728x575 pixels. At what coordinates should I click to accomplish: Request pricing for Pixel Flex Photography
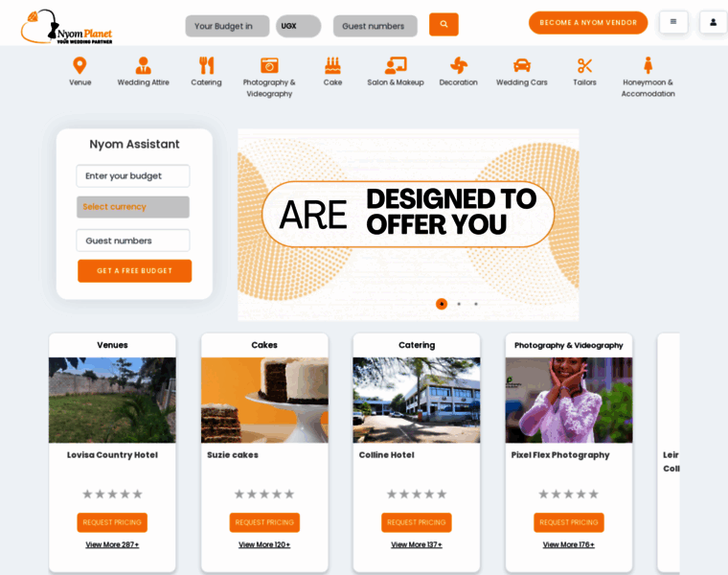[x=568, y=522]
